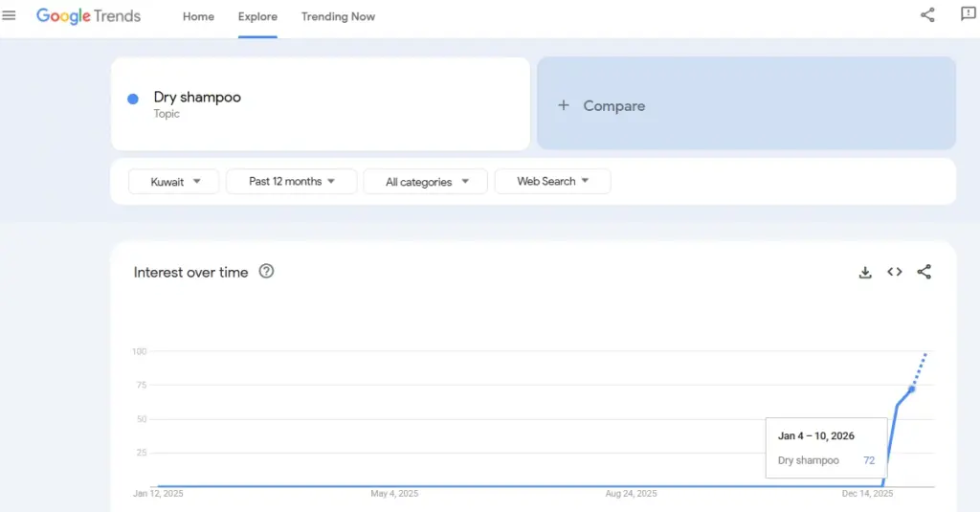This screenshot has width=980, height=512.
Task: Edit the Dry shampoo search term
Action: [x=197, y=98]
